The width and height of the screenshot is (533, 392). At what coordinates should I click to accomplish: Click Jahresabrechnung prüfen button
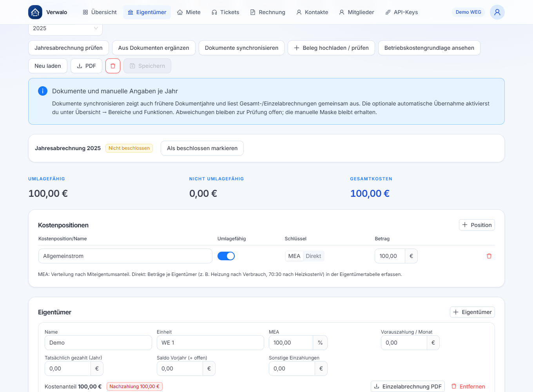[x=69, y=48]
